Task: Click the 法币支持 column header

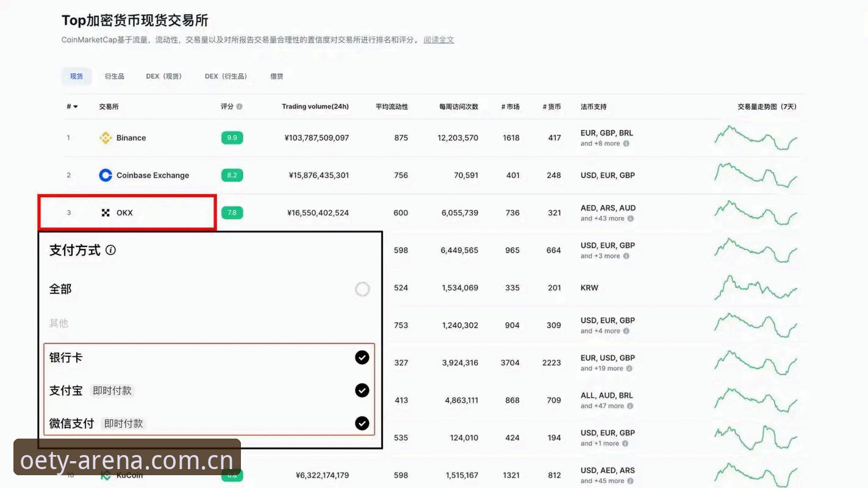Action: [x=594, y=107]
